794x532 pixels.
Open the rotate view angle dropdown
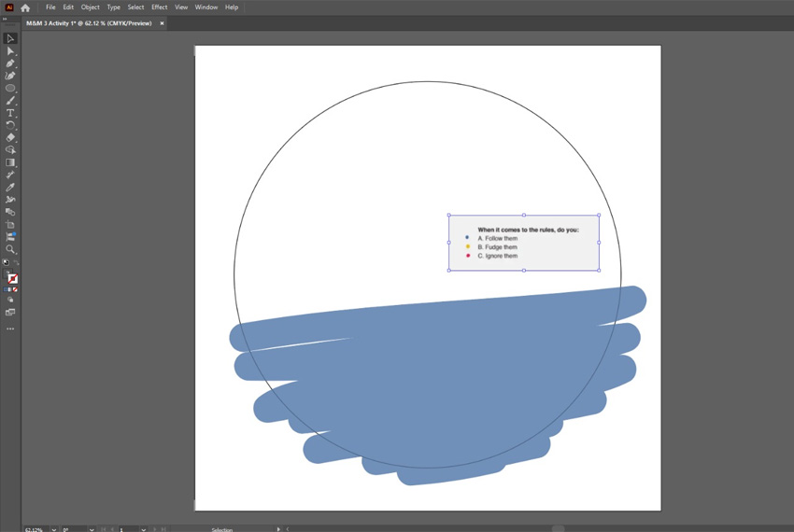tap(91, 529)
